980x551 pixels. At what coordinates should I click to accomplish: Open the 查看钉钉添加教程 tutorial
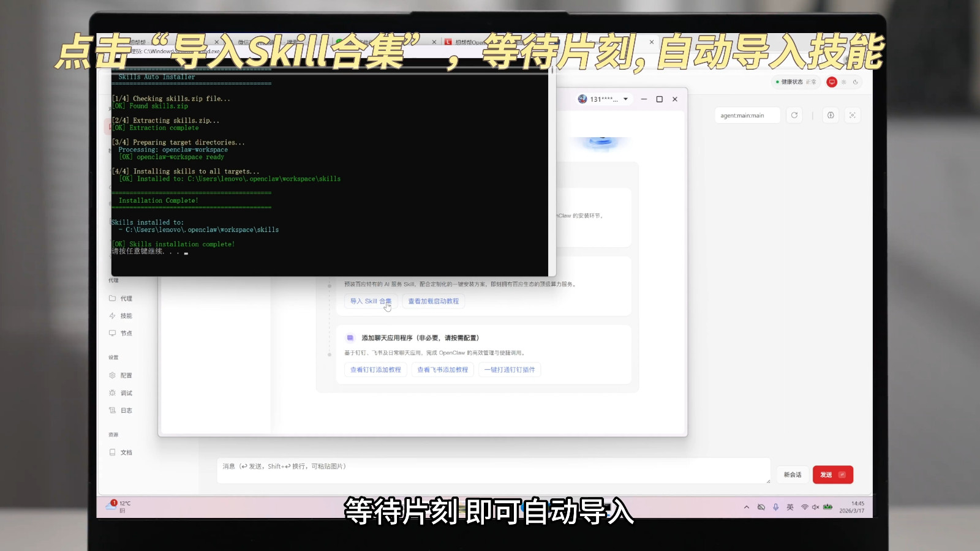click(x=375, y=370)
